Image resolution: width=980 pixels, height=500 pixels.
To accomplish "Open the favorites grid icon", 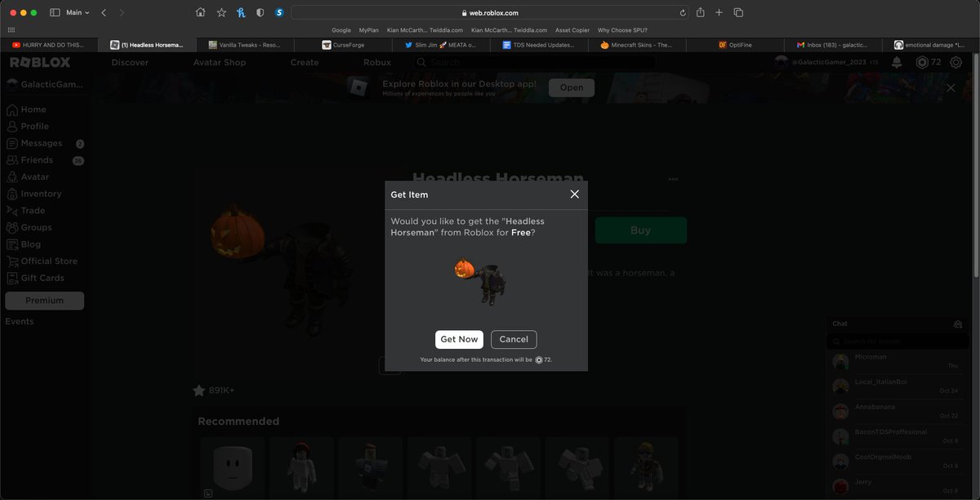I will click(11, 30).
